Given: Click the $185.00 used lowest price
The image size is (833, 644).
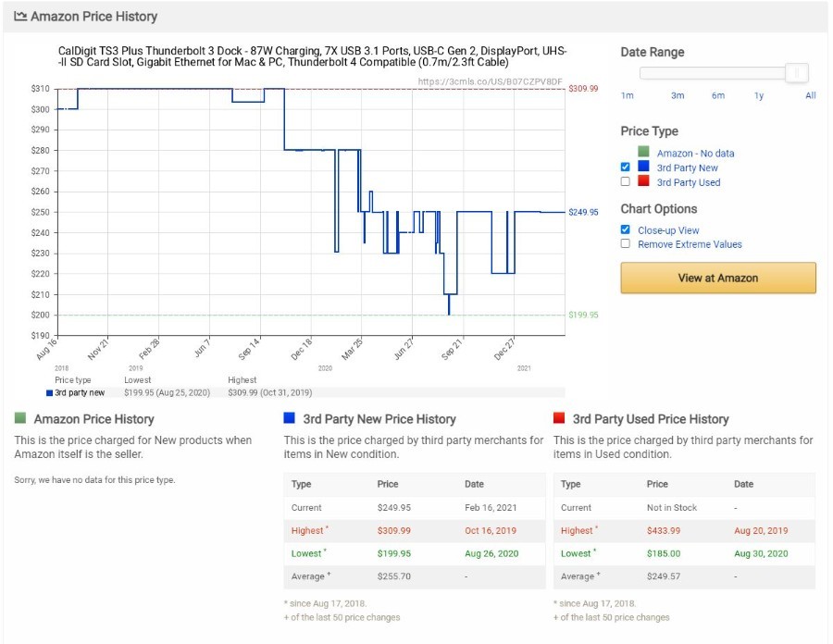Looking at the screenshot, I should 664,553.
